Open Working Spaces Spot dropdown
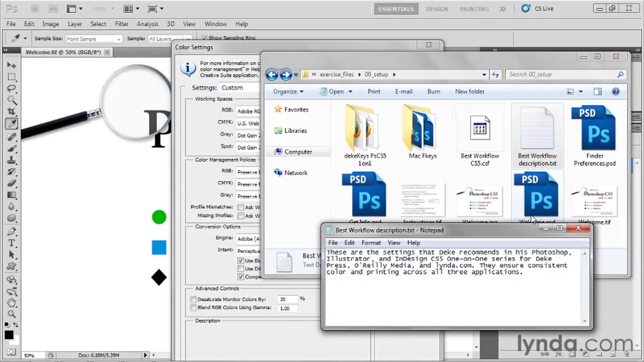644x362 pixels. pyautogui.click(x=248, y=147)
